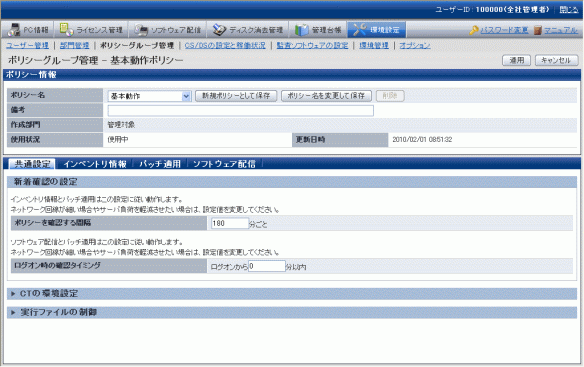This screenshot has height=367, width=584.
Task: Click the manual book icon
Action: click(537, 30)
